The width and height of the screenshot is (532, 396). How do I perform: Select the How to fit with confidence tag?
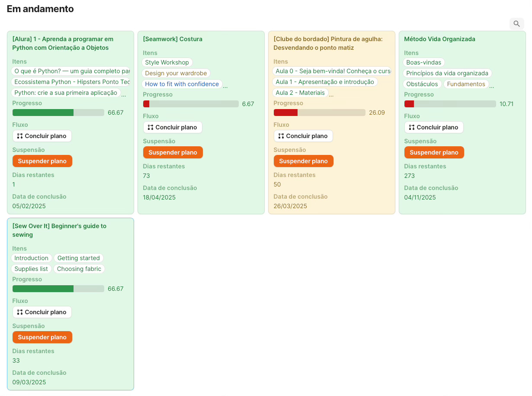tap(182, 84)
